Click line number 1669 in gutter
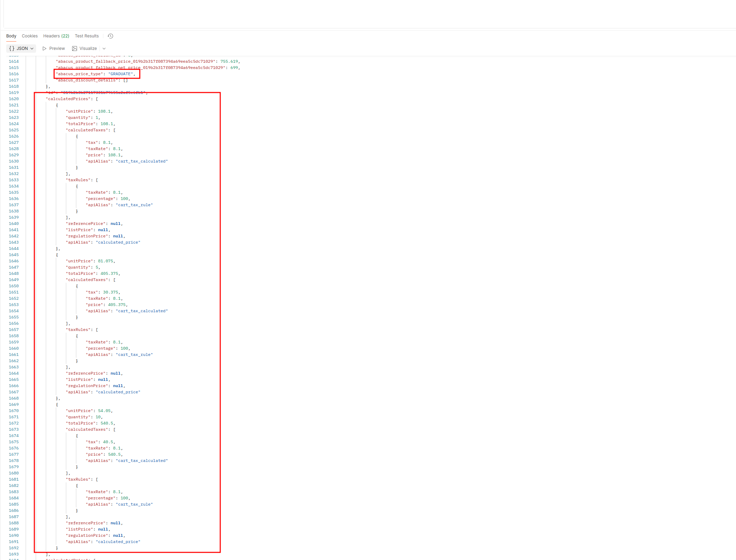Viewport: 736px width, 560px height. pyautogui.click(x=14, y=405)
